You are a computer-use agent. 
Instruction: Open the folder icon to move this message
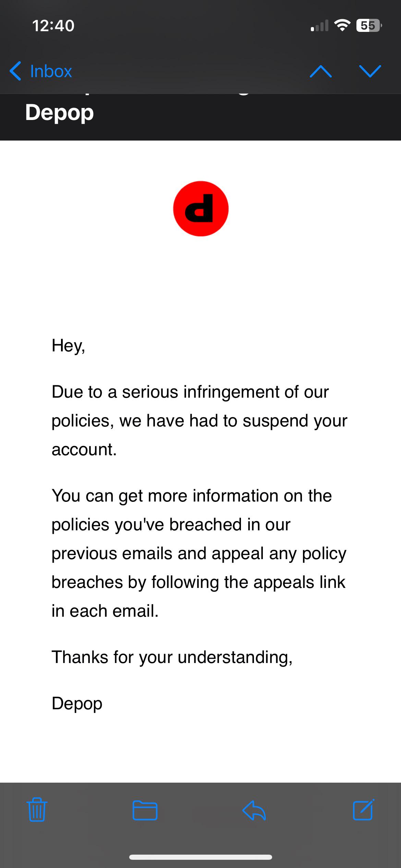145,811
